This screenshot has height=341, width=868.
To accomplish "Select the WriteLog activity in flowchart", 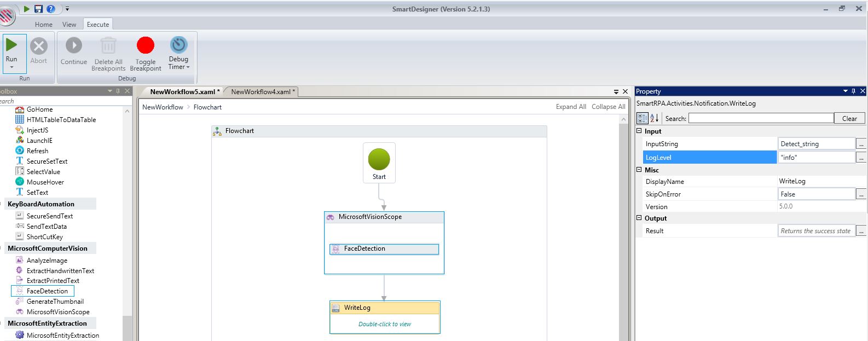I will pos(385,308).
